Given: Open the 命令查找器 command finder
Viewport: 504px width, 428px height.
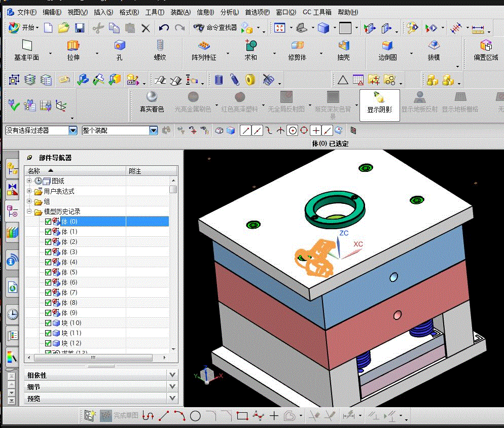Looking at the screenshot, I should point(215,28).
